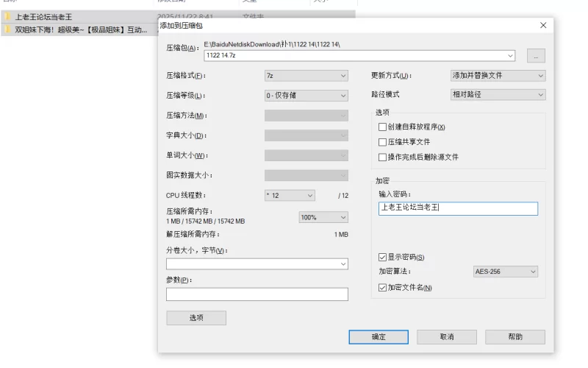This screenshot has height=368, width=588.
Task: Click the 参数 input field
Action: pos(257,294)
